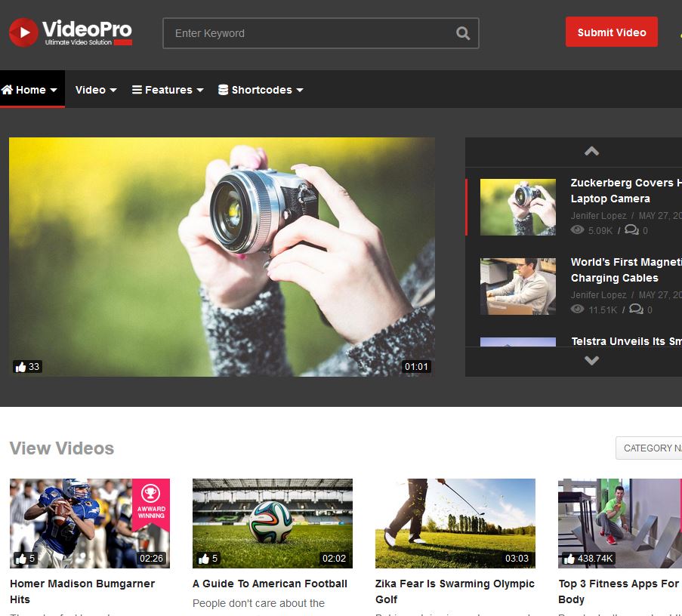The width and height of the screenshot is (682, 616).
Task: Click Jenifer Lopez author under Magnetic Cables video
Action: [x=598, y=294]
